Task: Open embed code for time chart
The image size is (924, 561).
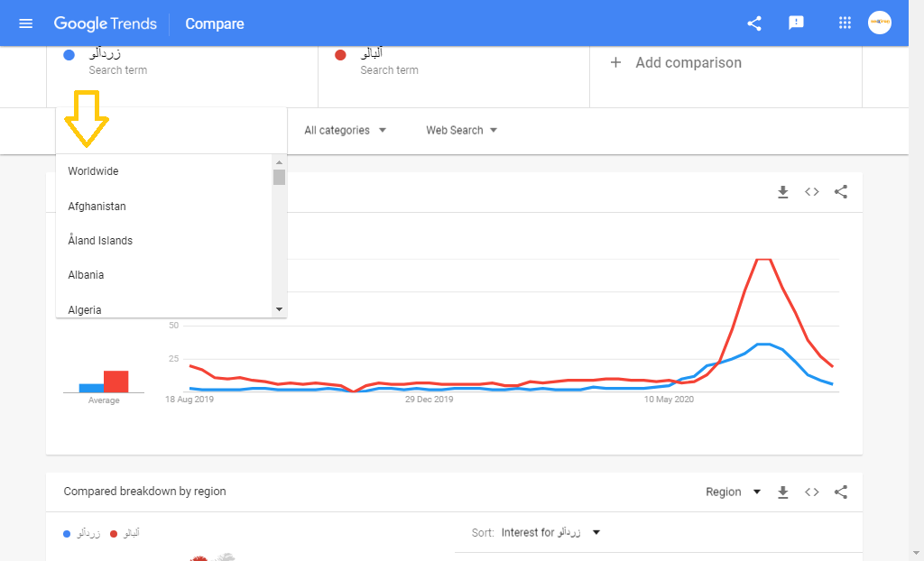Action: click(812, 192)
